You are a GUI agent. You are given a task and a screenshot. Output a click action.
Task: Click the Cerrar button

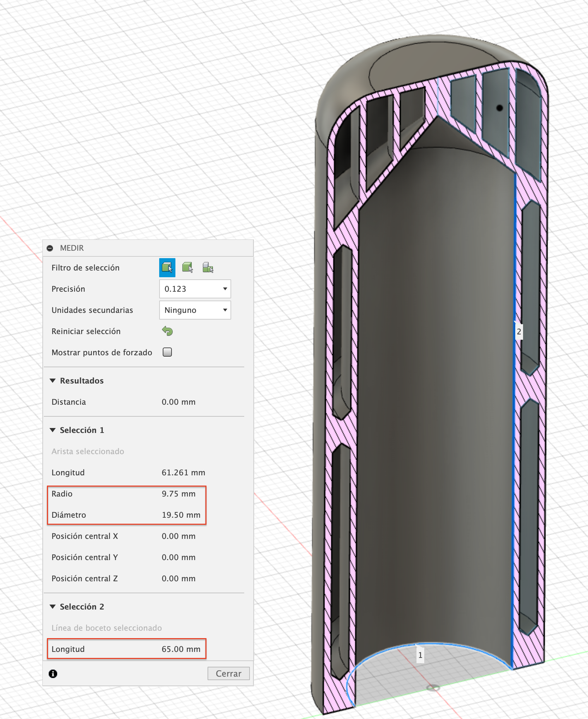click(229, 673)
